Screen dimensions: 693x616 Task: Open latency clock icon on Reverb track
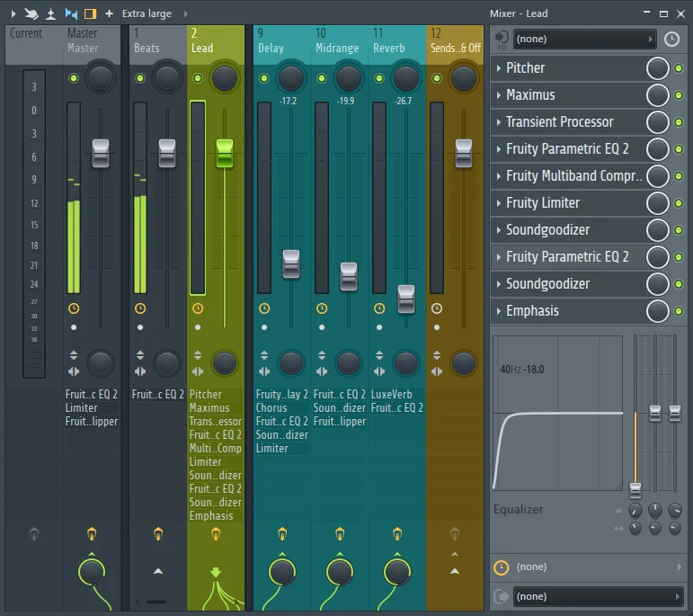pyautogui.click(x=379, y=308)
